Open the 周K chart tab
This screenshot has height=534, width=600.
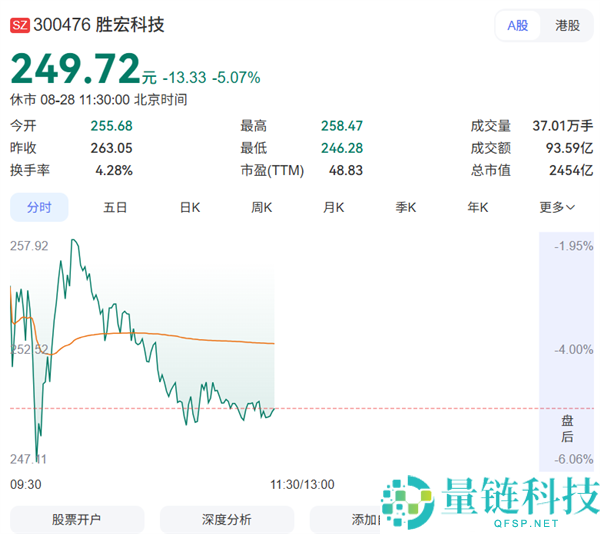(261, 207)
